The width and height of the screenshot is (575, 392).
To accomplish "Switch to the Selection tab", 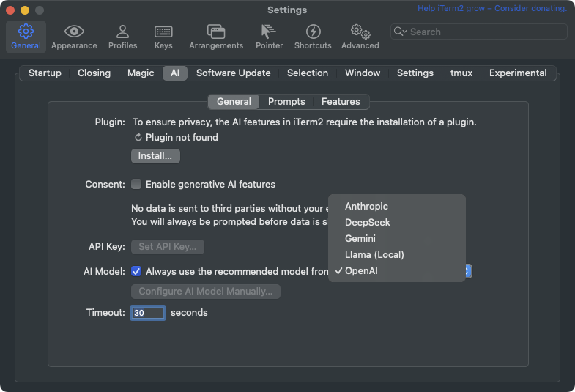I will point(308,73).
